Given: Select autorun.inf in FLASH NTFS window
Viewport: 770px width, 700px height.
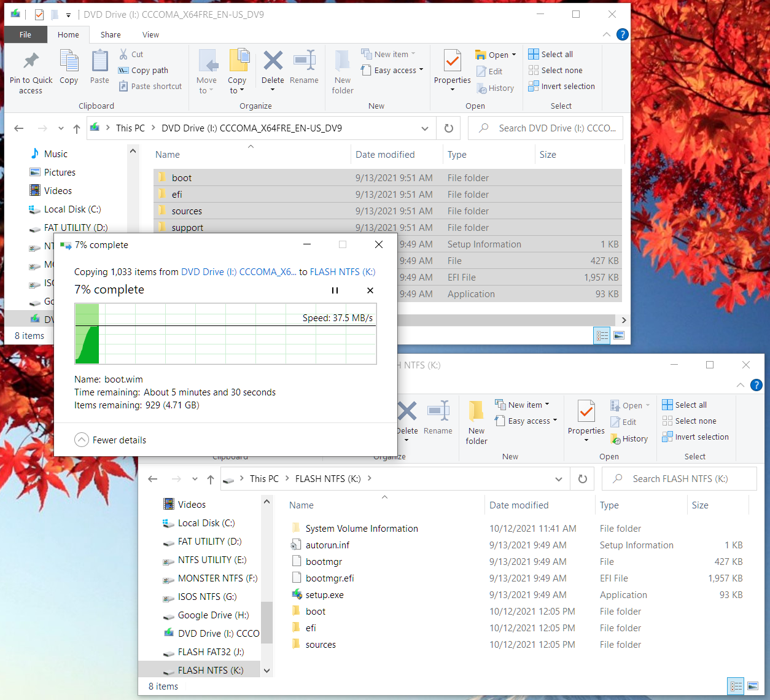Looking at the screenshot, I should [327, 545].
